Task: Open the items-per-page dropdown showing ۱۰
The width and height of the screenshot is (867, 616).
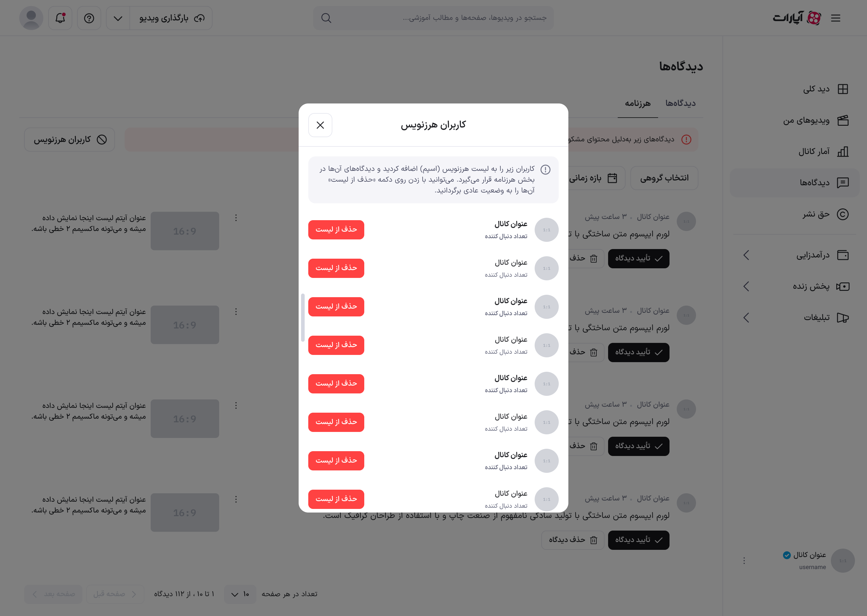Action: [240, 594]
